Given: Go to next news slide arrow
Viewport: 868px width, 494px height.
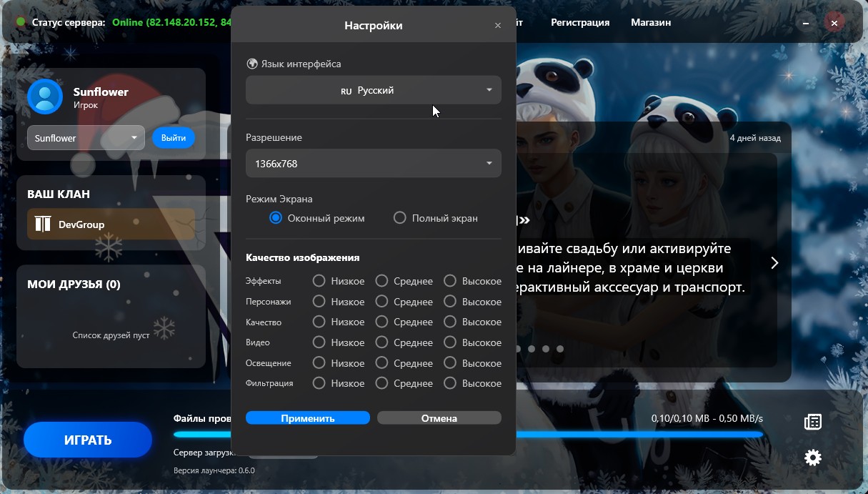Looking at the screenshot, I should coord(774,263).
